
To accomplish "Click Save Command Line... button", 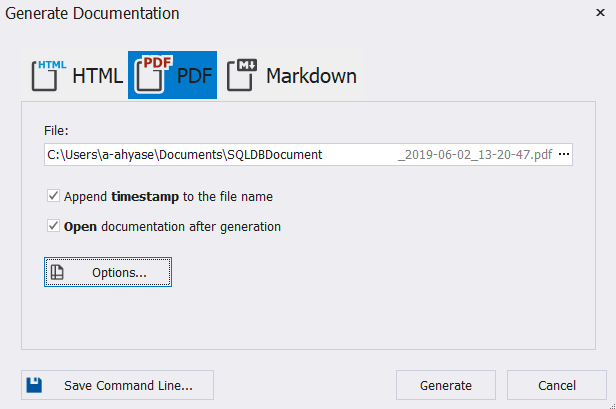I will [x=117, y=385].
